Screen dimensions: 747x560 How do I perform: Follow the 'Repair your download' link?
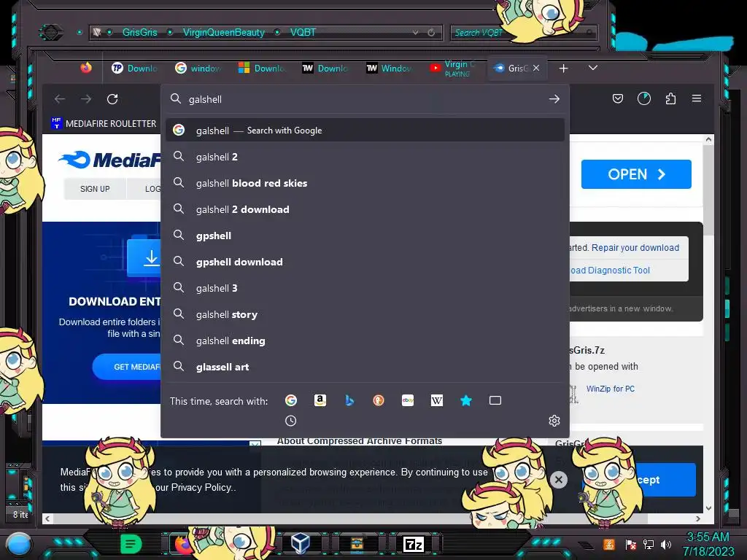pos(635,248)
